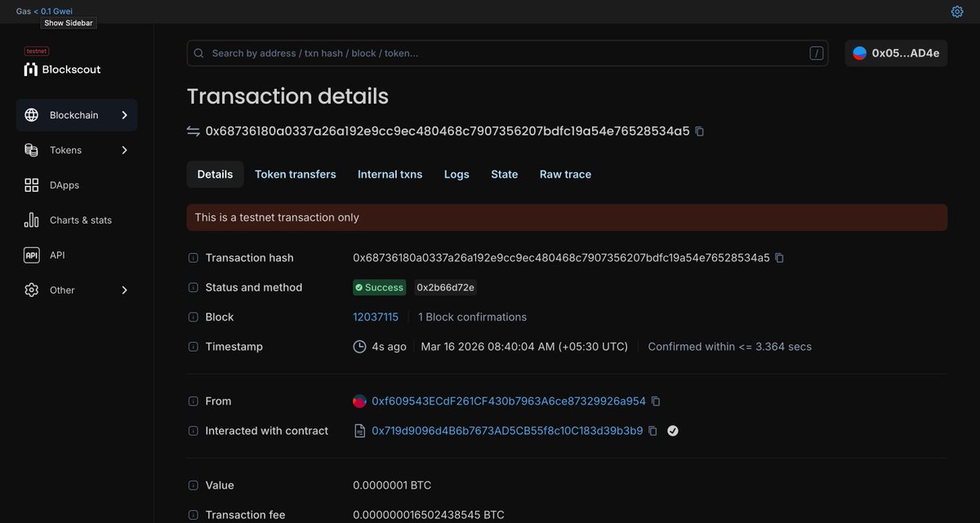The height and width of the screenshot is (523, 980).
Task: Click the Other gear icon
Action: [x=32, y=290]
